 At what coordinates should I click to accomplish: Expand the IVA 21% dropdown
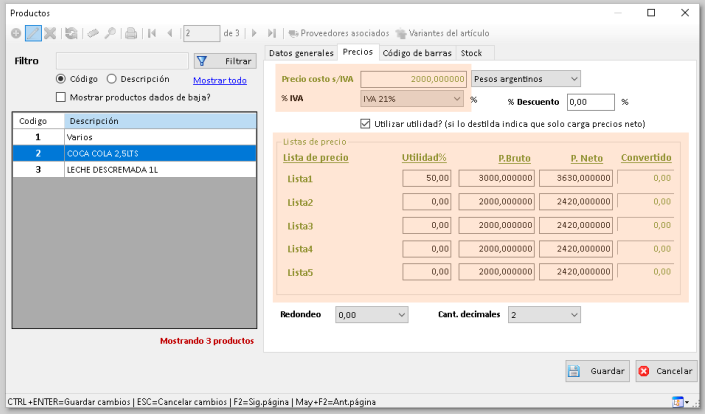click(412, 99)
